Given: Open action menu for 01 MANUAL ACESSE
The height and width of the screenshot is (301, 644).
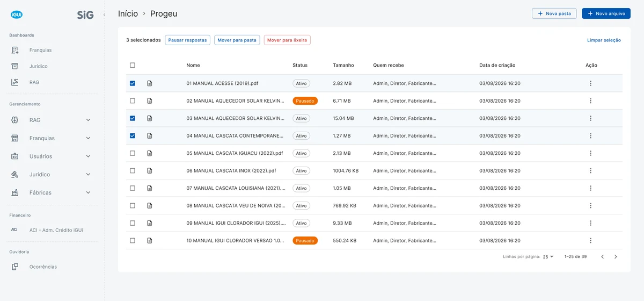Looking at the screenshot, I should [590, 83].
